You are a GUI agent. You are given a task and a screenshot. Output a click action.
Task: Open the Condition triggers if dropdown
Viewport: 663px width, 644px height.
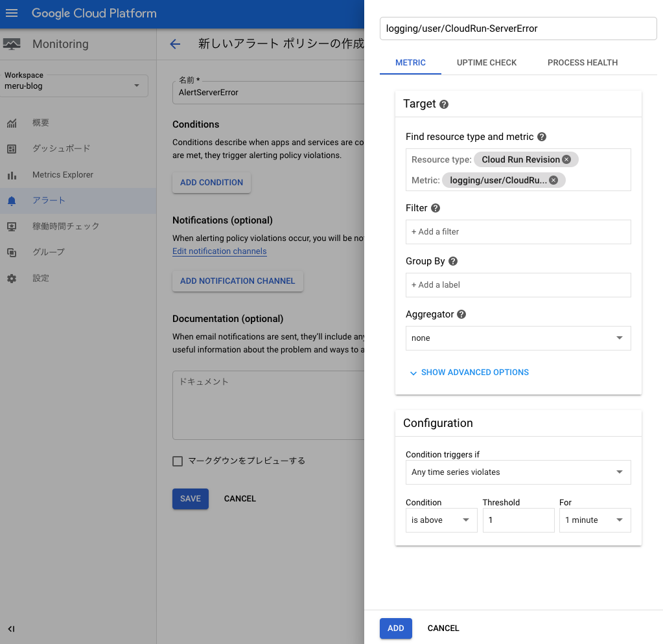(518, 472)
